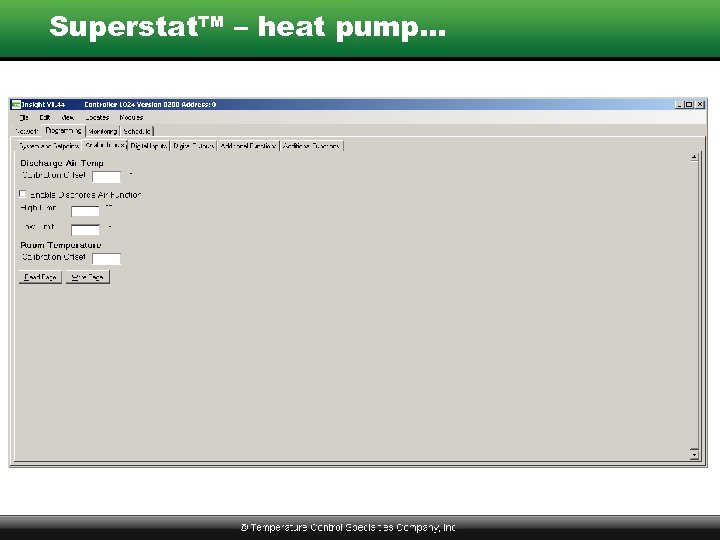Open the File menu
This screenshot has width=720, height=540.
tap(24, 118)
